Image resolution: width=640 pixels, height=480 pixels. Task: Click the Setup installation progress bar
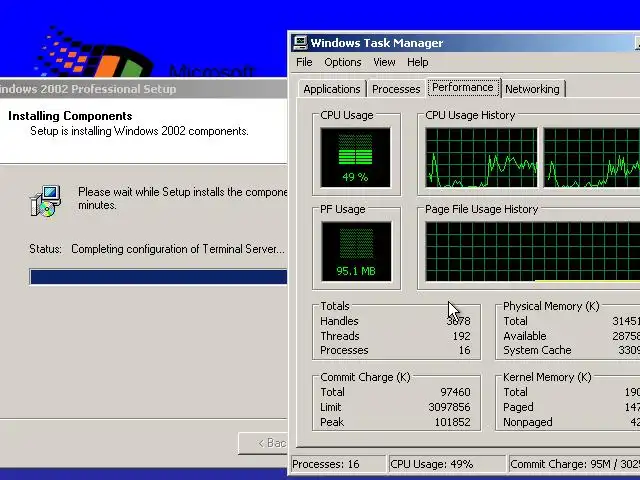(158, 277)
